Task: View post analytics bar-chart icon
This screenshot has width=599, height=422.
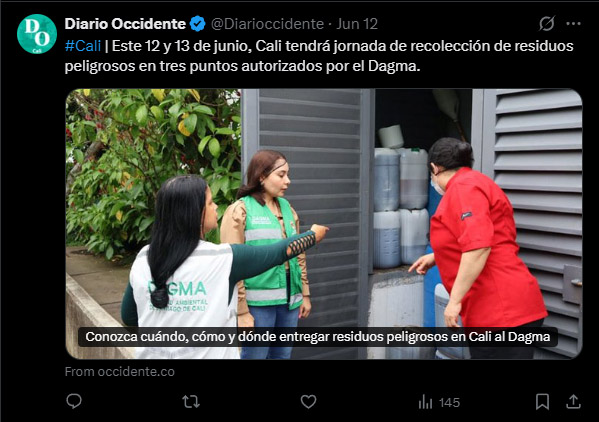Action: tap(426, 402)
